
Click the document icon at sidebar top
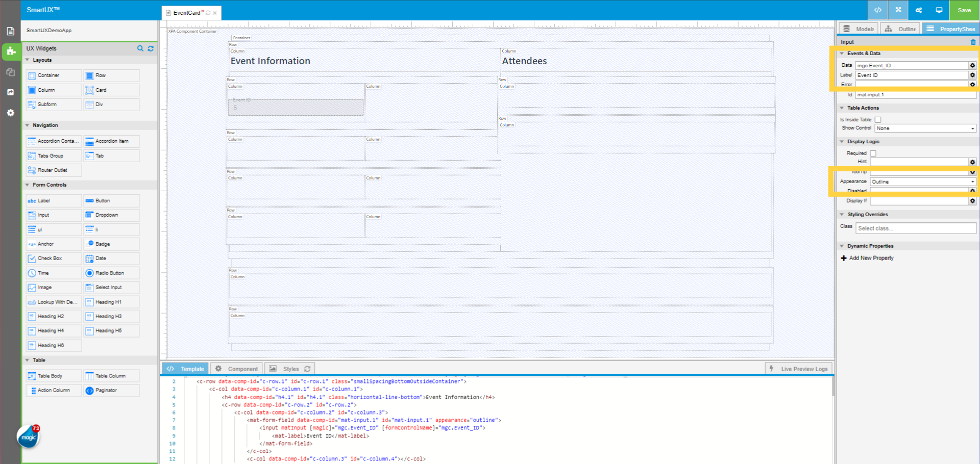click(10, 31)
